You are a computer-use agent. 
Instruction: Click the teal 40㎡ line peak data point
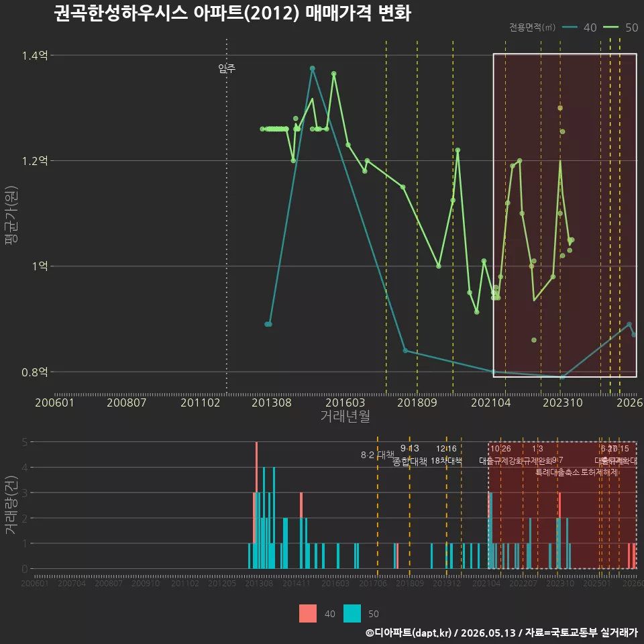click(312, 68)
